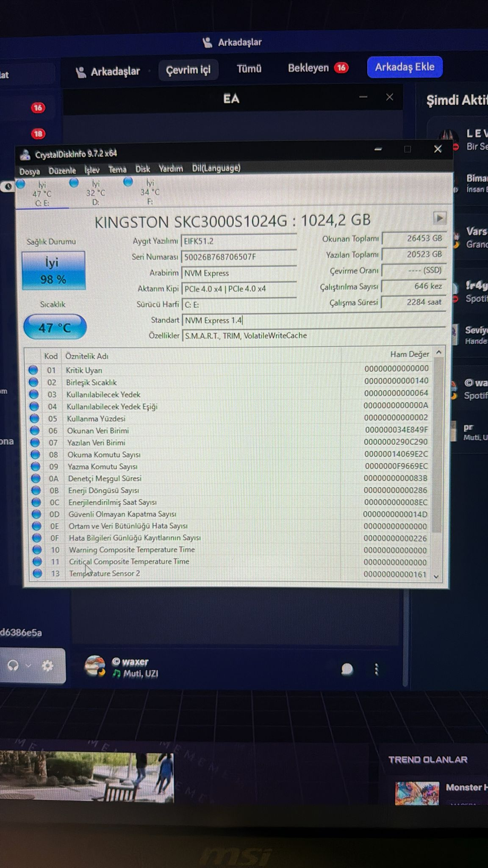Toggle the Discord headphones deafen icon
The height and width of the screenshot is (868, 488).
[13, 666]
